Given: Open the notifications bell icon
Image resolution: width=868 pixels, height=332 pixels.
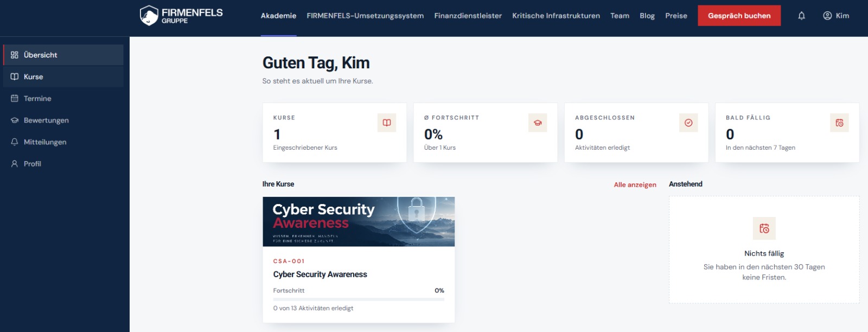Looking at the screenshot, I should (x=801, y=16).
